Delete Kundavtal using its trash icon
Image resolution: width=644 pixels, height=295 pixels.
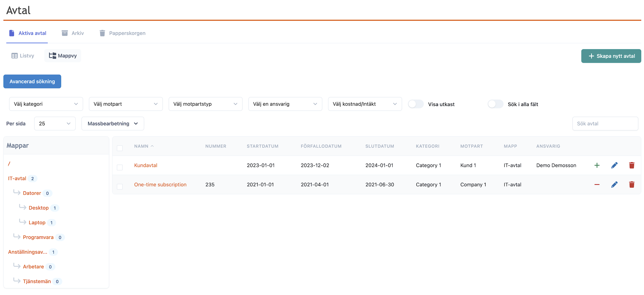coord(631,165)
